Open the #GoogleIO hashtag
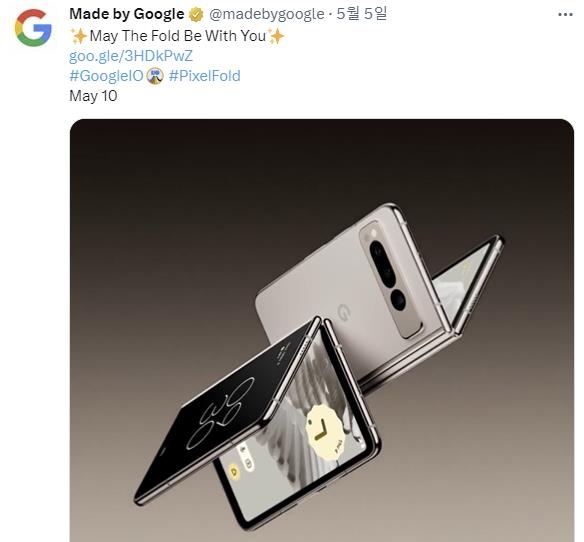584x542 pixels. point(107,76)
